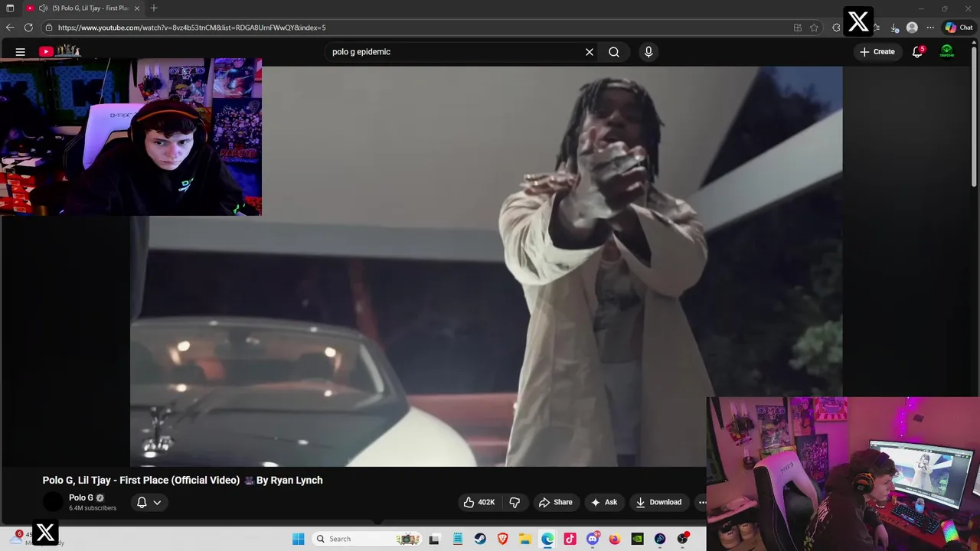Open TikTok app from taskbar
The width and height of the screenshot is (980, 551).
tap(570, 539)
